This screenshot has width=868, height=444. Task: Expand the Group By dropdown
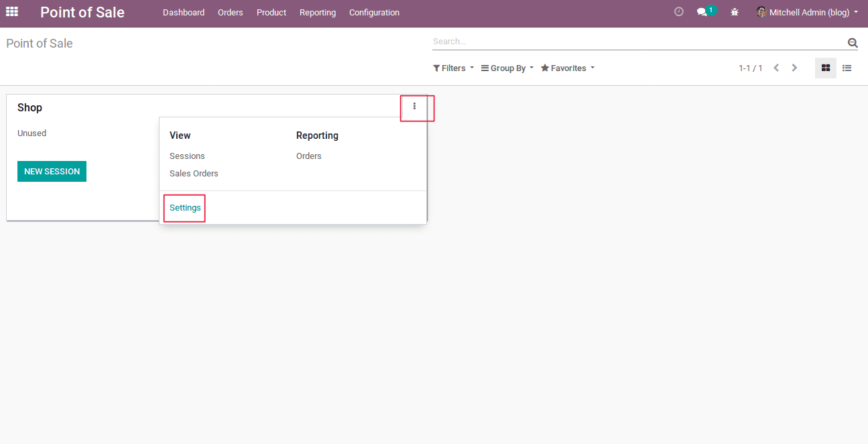click(x=507, y=68)
